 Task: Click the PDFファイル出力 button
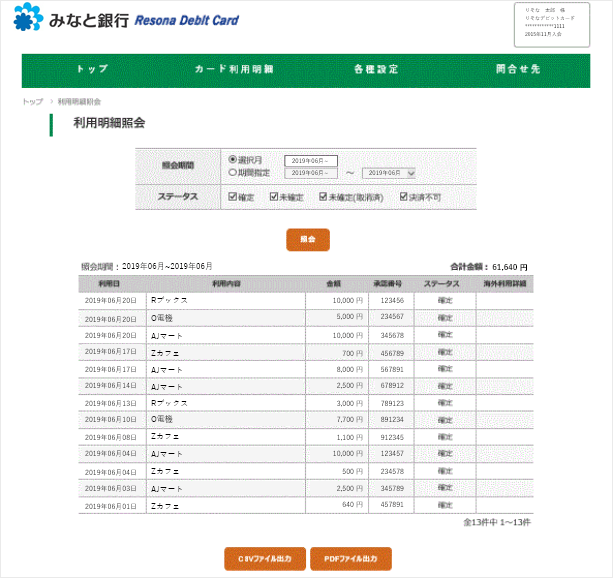click(x=351, y=558)
